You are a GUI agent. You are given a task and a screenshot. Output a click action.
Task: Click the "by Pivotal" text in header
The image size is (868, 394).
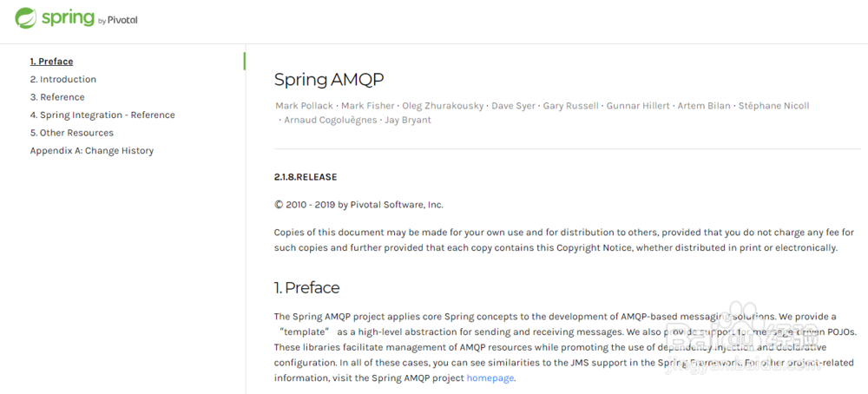[117, 21]
